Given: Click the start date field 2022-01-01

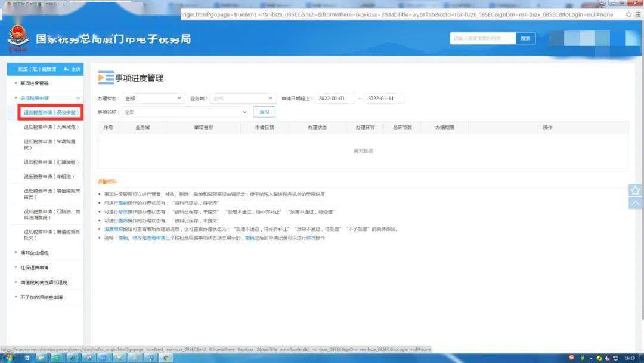Looking at the screenshot, I should 335,99.
